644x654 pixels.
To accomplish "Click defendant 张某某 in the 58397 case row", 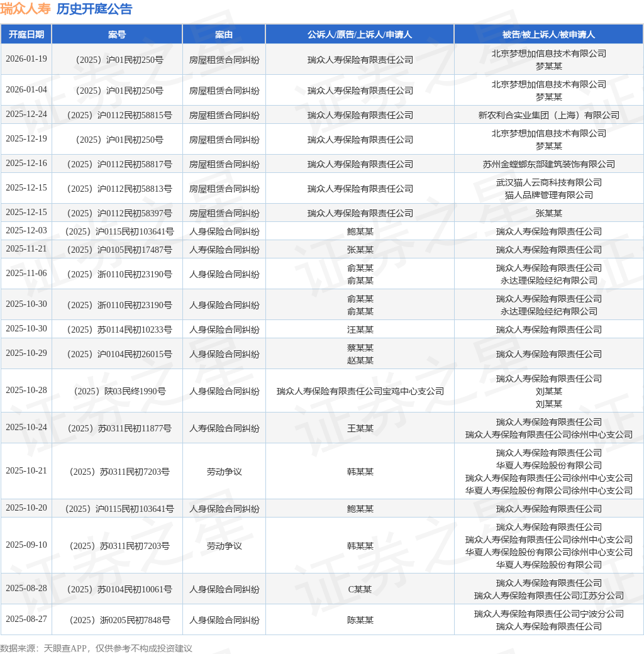I will click(x=548, y=214).
